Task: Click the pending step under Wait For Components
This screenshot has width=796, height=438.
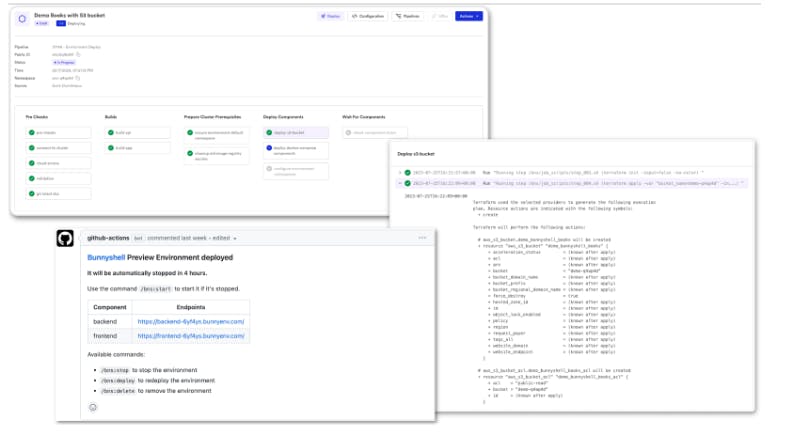Action: (x=375, y=132)
